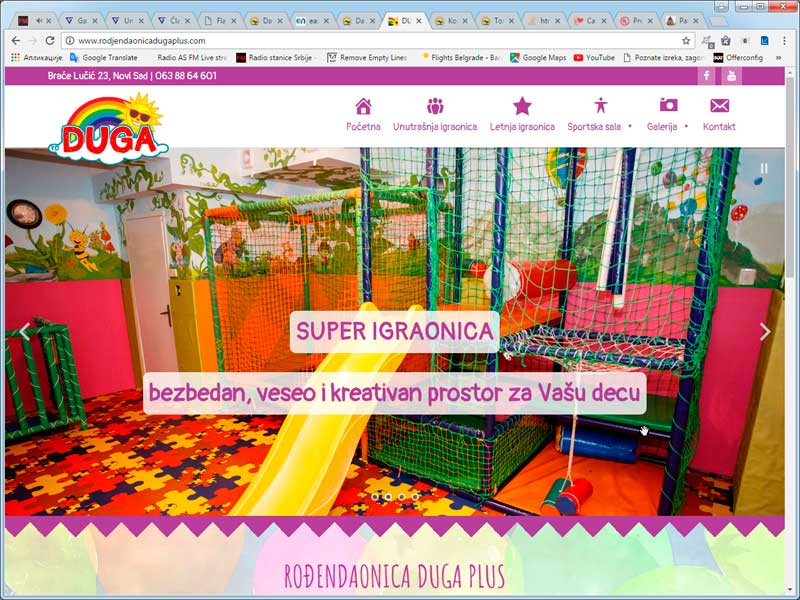The image size is (800, 600).
Task: Open the Offerconfig bookmark
Action: (738, 58)
